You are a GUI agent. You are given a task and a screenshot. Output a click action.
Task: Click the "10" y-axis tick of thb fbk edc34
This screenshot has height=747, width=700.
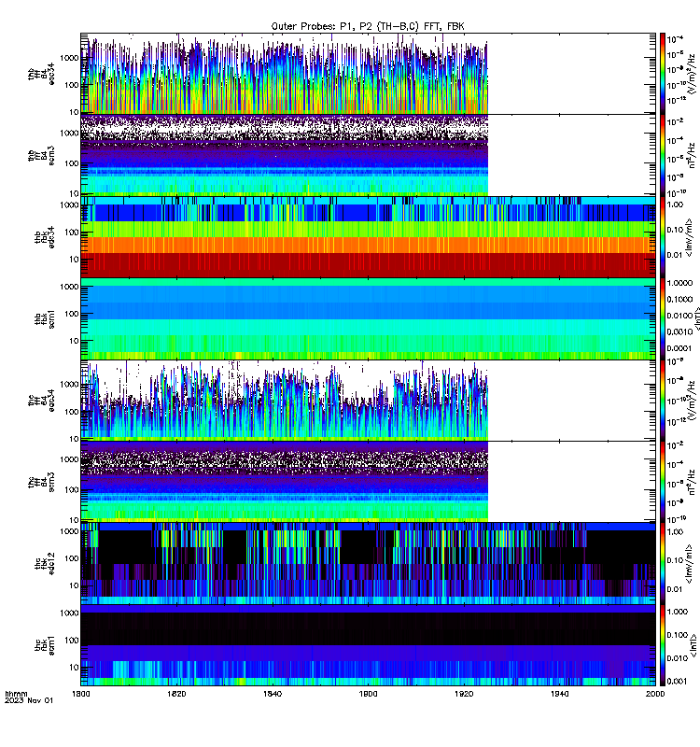[x=75, y=260]
